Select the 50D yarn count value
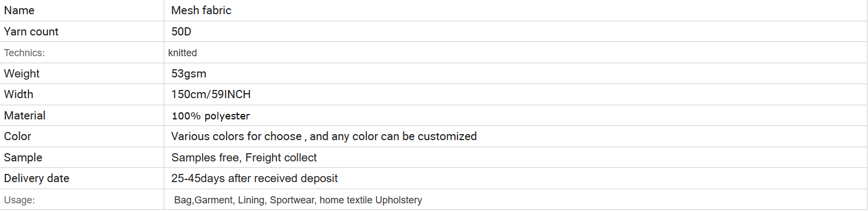 [181, 32]
